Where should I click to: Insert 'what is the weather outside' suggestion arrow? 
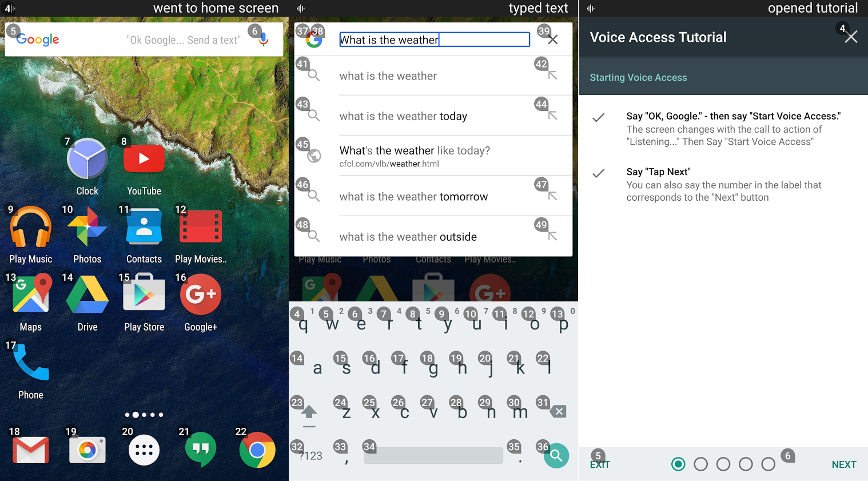click(x=552, y=236)
